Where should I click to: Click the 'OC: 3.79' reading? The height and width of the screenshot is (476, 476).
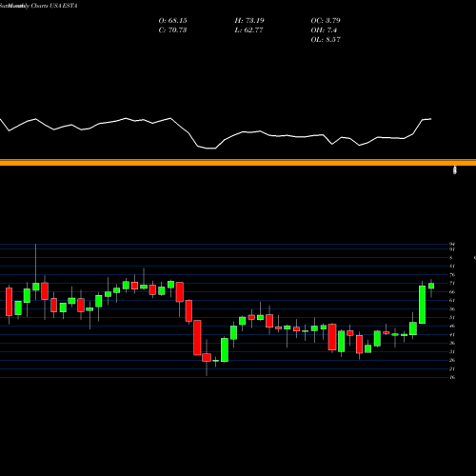[x=326, y=21]
